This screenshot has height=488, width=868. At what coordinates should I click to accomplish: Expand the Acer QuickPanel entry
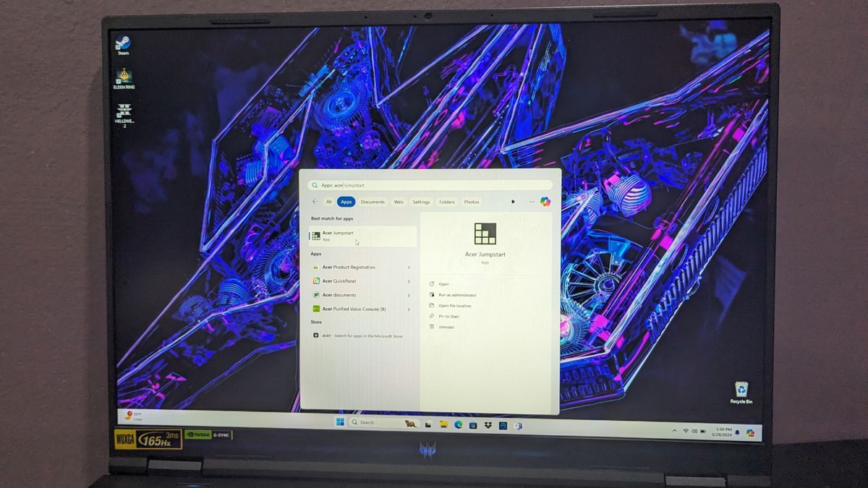point(409,281)
